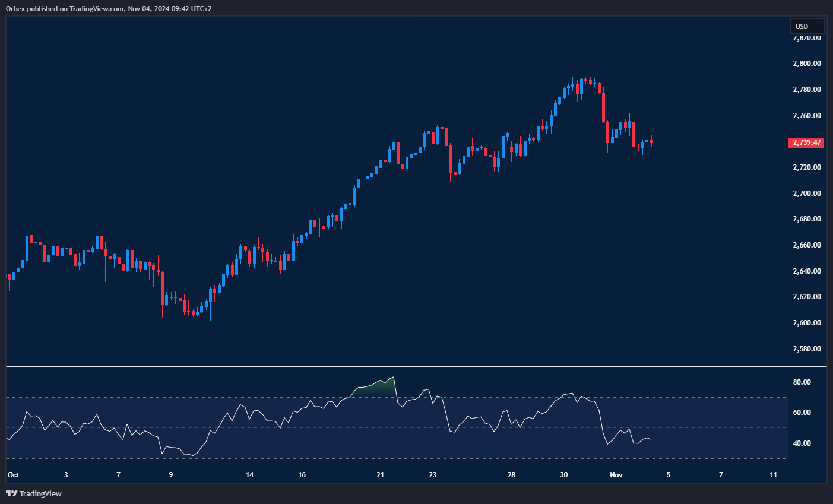The height and width of the screenshot is (504, 833).
Task: Click the Nov label on time axis
Action: coord(616,475)
